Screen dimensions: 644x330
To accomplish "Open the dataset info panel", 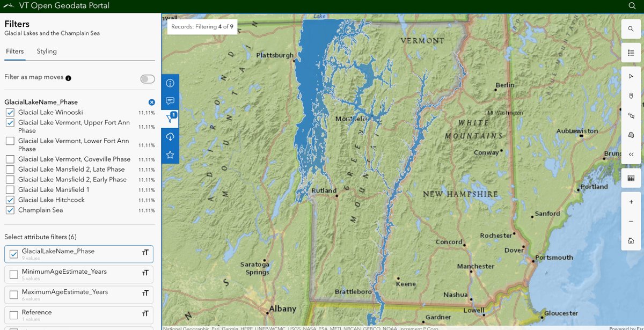I will click(170, 83).
